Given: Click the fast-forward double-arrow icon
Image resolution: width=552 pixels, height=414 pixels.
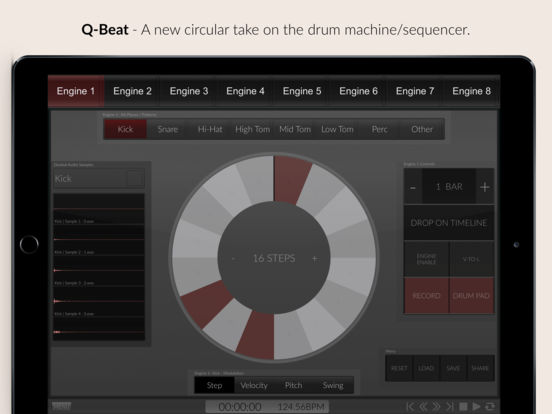Looking at the screenshot, I should 437,407.
